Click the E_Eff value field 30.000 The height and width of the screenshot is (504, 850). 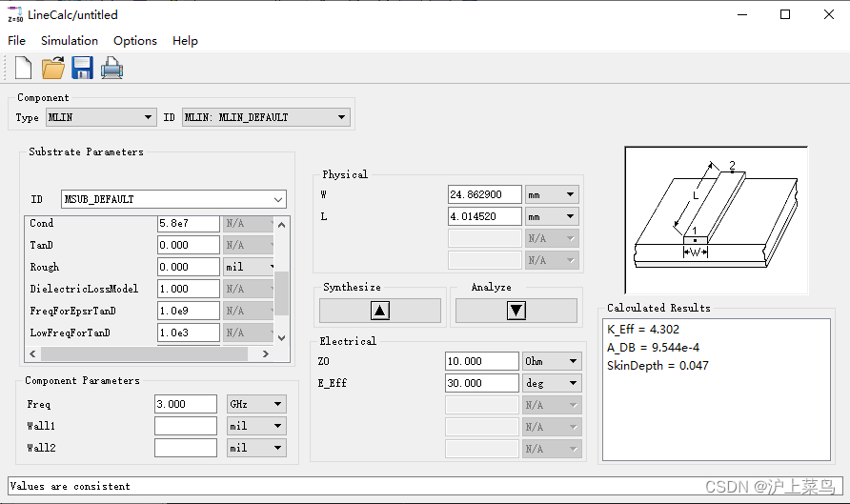pyautogui.click(x=482, y=383)
